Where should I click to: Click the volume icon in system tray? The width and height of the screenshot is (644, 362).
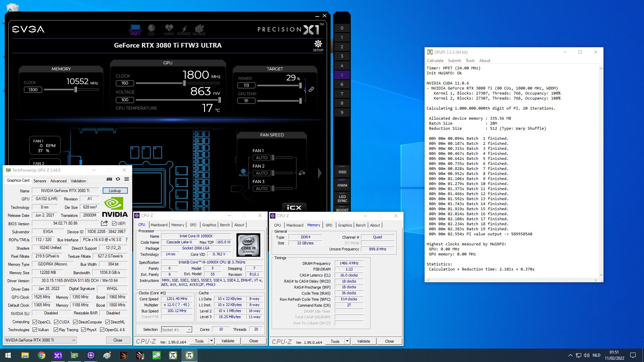tap(587, 355)
